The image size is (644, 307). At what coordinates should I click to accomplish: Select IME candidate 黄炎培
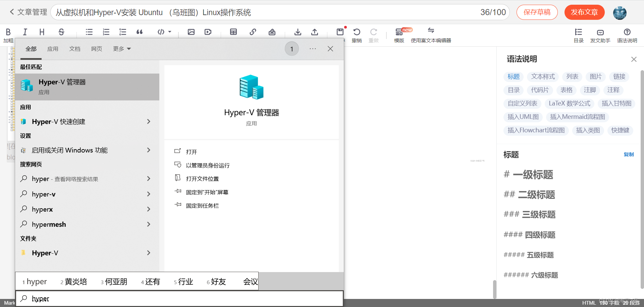point(74,282)
